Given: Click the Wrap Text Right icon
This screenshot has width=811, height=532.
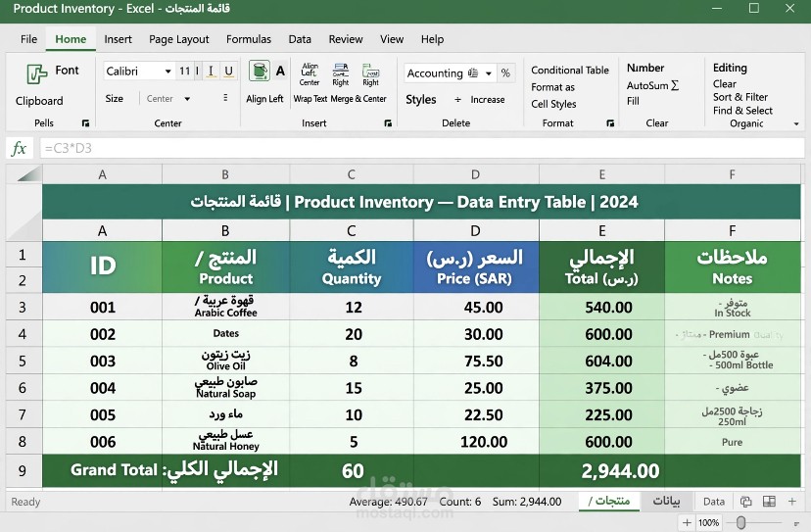Looking at the screenshot, I should 340,74.
